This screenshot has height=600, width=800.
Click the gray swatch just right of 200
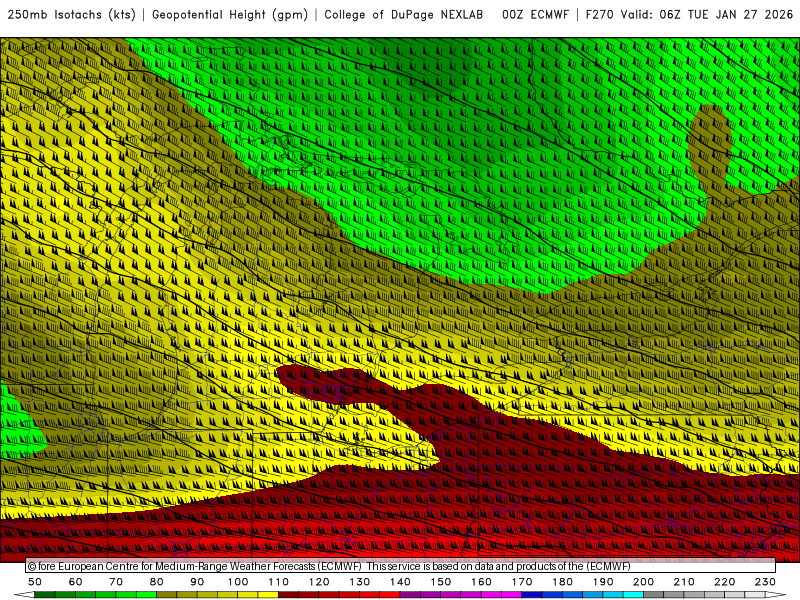(654, 595)
